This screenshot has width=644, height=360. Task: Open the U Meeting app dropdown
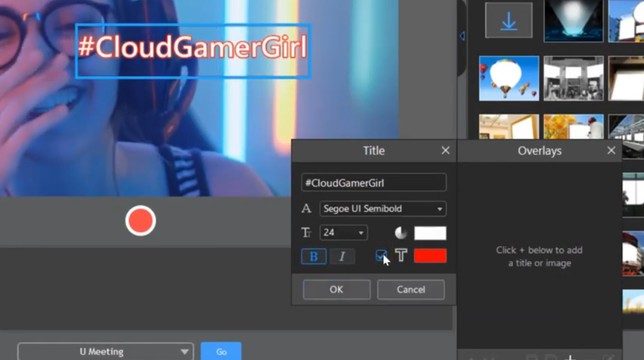coord(105,351)
